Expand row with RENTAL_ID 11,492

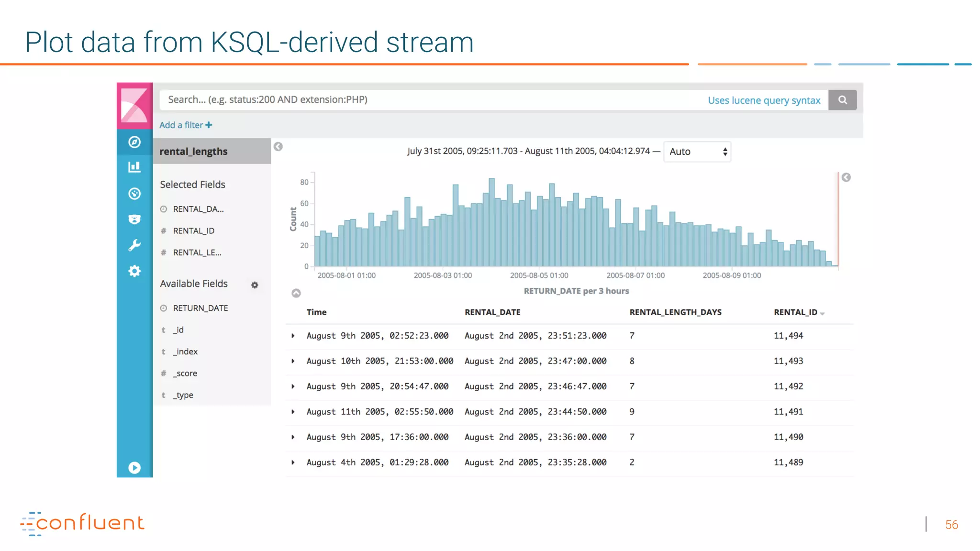coord(293,386)
